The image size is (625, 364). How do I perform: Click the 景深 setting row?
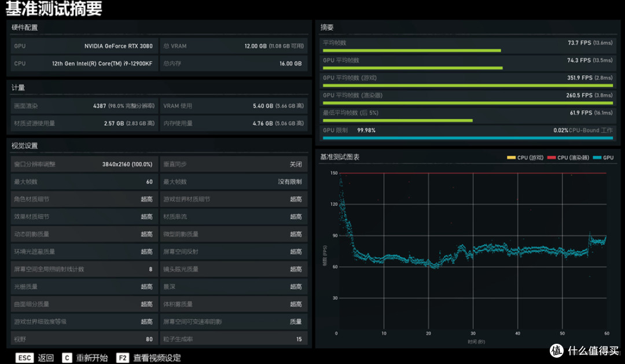(x=234, y=286)
